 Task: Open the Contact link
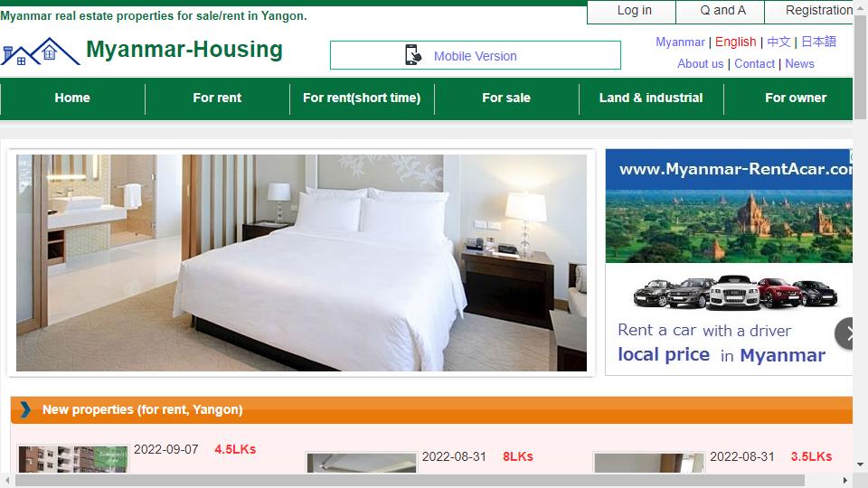pos(754,63)
